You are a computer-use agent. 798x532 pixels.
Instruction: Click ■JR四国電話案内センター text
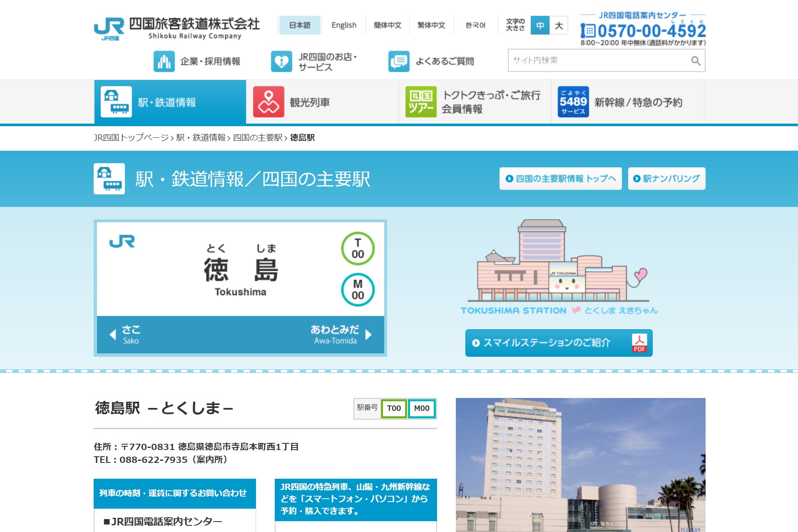(163, 521)
